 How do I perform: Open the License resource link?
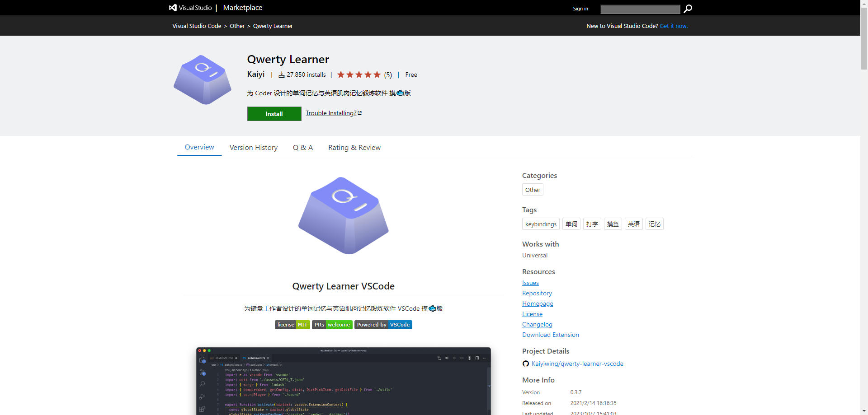coord(532,314)
